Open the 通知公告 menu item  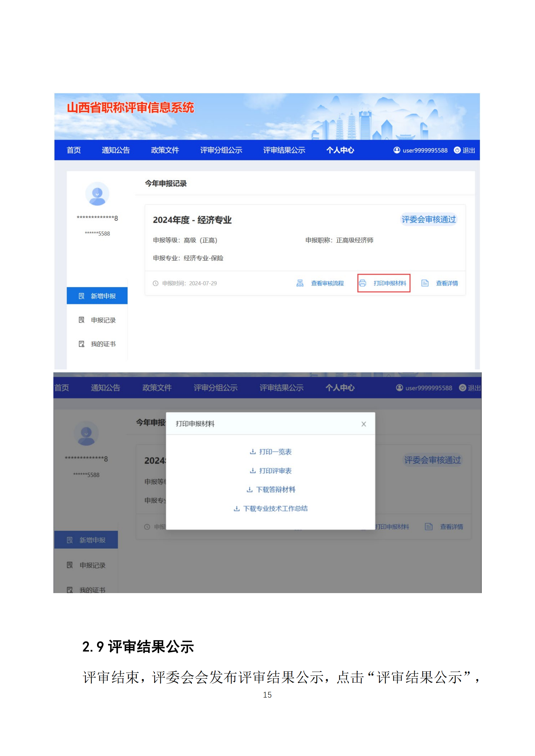(115, 150)
